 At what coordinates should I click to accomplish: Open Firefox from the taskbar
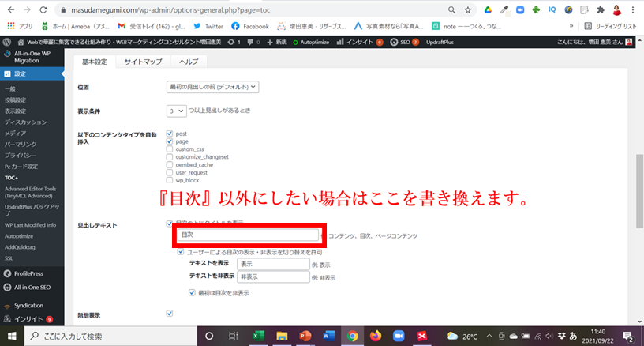pos(376,337)
